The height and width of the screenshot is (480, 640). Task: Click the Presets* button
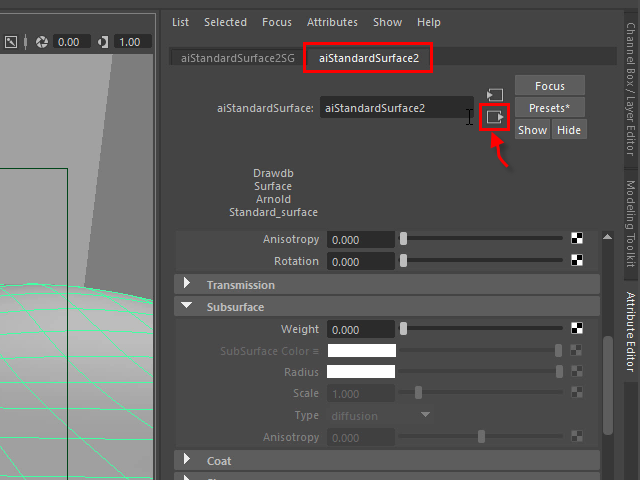pyautogui.click(x=549, y=107)
